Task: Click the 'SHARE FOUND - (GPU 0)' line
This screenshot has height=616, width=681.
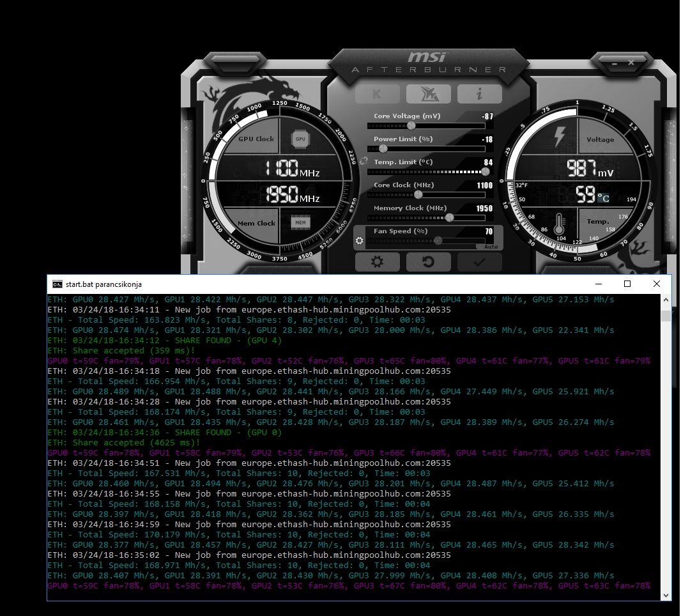Action: click(165, 433)
